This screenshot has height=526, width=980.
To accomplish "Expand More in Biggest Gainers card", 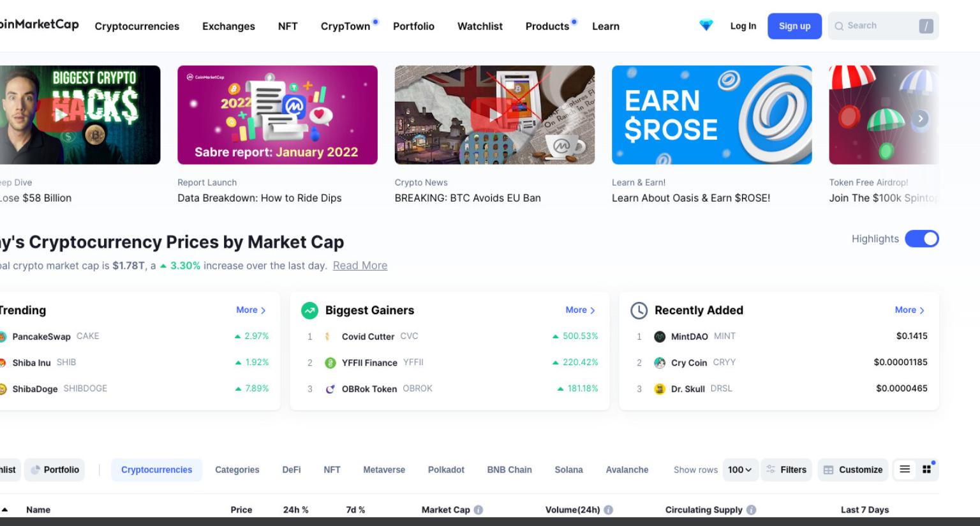I will (x=580, y=310).
